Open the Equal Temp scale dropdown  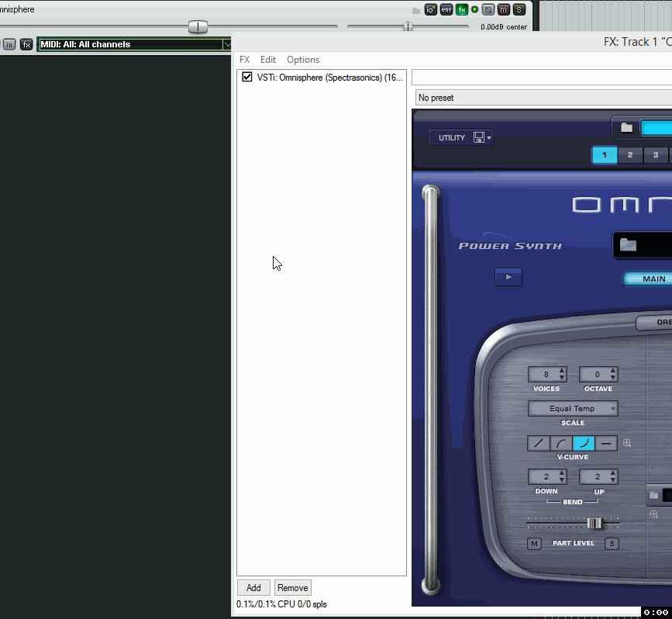[x=573, y=408]
